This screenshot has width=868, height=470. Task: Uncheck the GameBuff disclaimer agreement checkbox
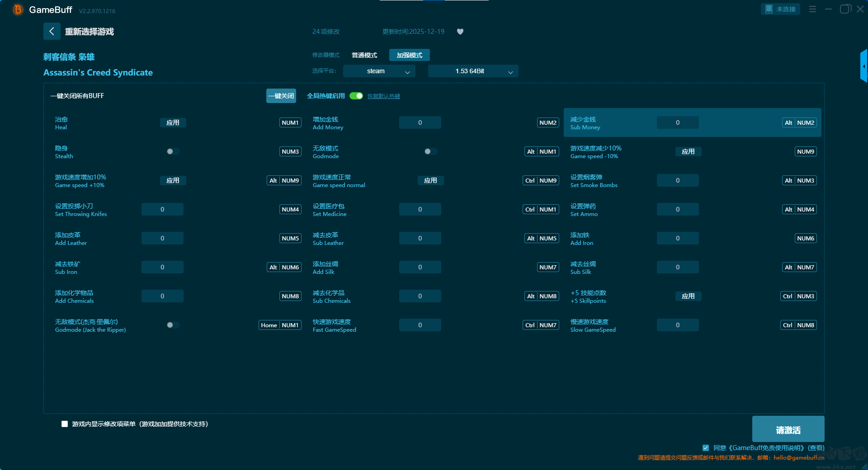tap(706, 448)
